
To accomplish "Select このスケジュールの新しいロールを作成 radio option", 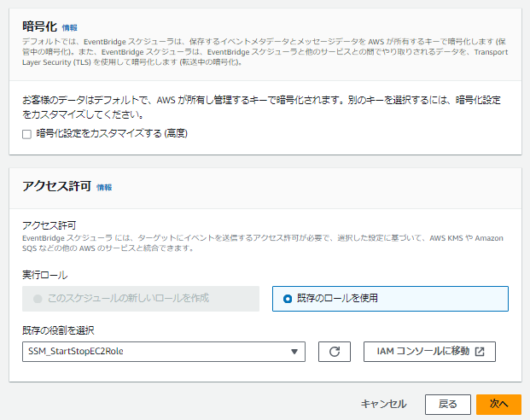I will (x=141, y=299).
